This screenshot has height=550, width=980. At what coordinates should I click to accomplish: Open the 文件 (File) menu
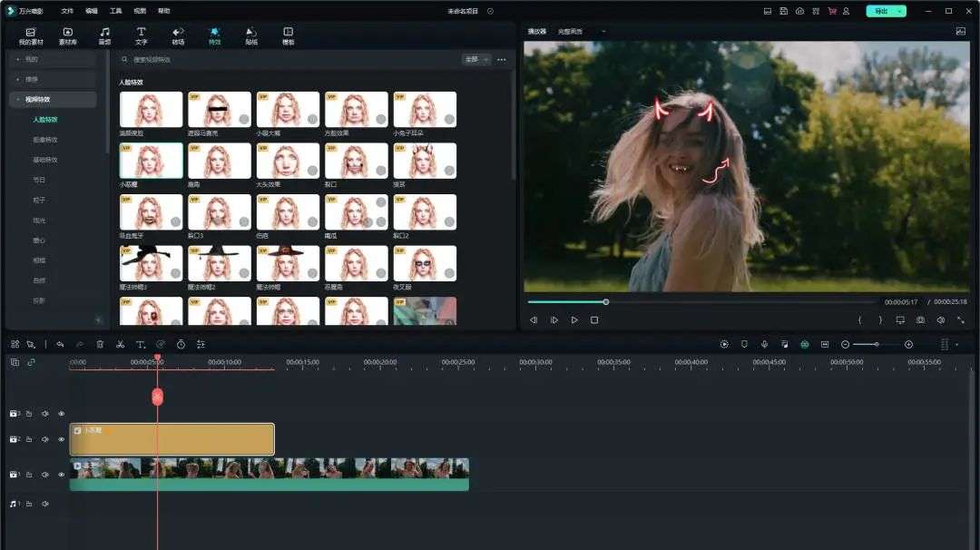click(x=67, y=11)
